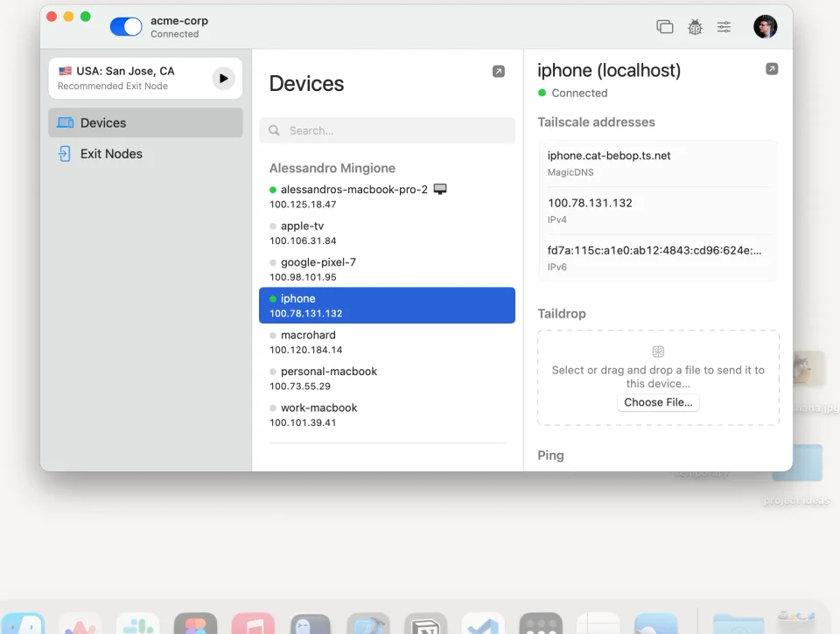Click the monitor icon beside alessandros-macbook-pro-2
Image resolution: width=840 pixels, height=634 pixels.
click(x=440, y=189)
